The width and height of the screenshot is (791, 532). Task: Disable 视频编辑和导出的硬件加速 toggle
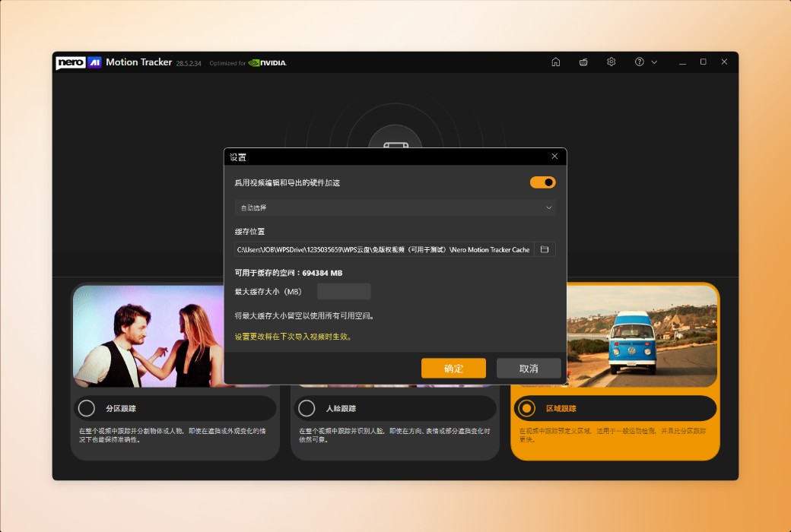[543, 182]
